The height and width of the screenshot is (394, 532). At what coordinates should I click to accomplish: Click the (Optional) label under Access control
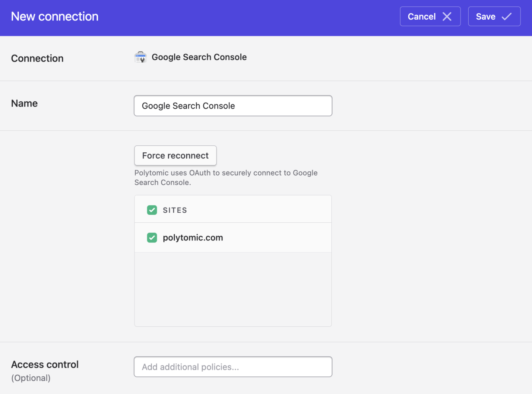coord(31,378)
